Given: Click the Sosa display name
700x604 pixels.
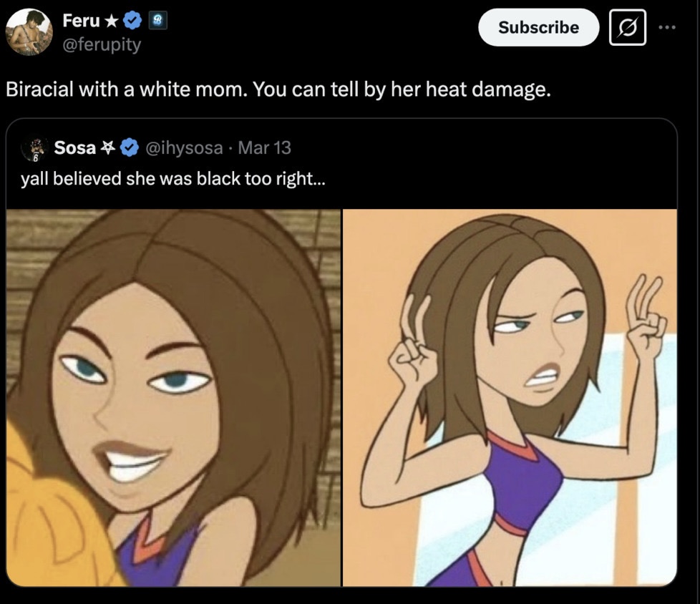Looking at the screenshot, I should pyautogui.click(x=74, y=147).
